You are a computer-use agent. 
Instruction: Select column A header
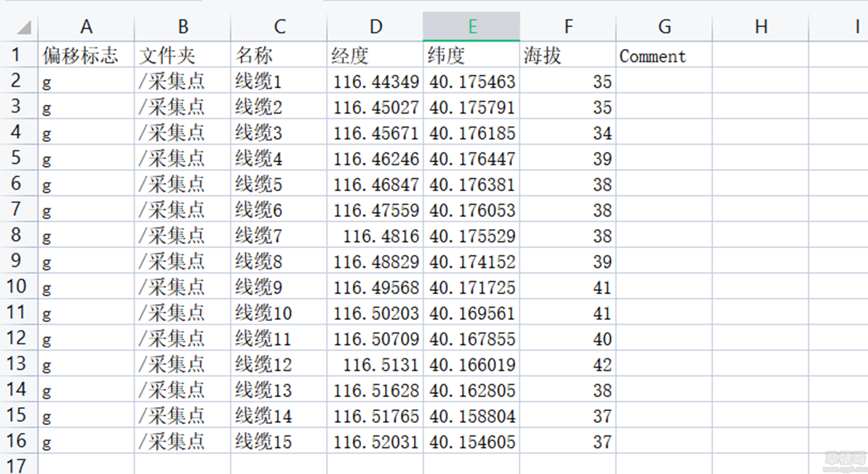pyautogui.click(x=86, y=27)
